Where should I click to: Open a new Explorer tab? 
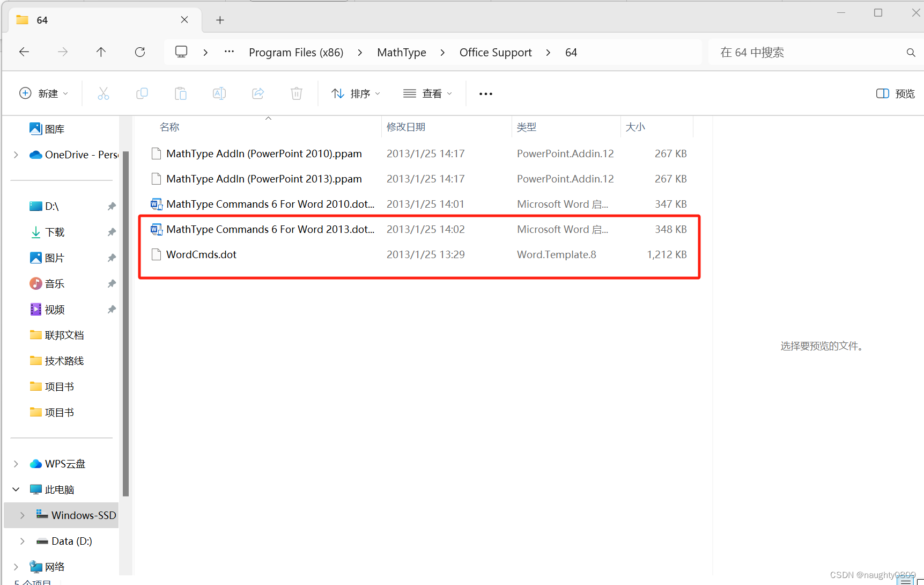click(x=220, y=20)
